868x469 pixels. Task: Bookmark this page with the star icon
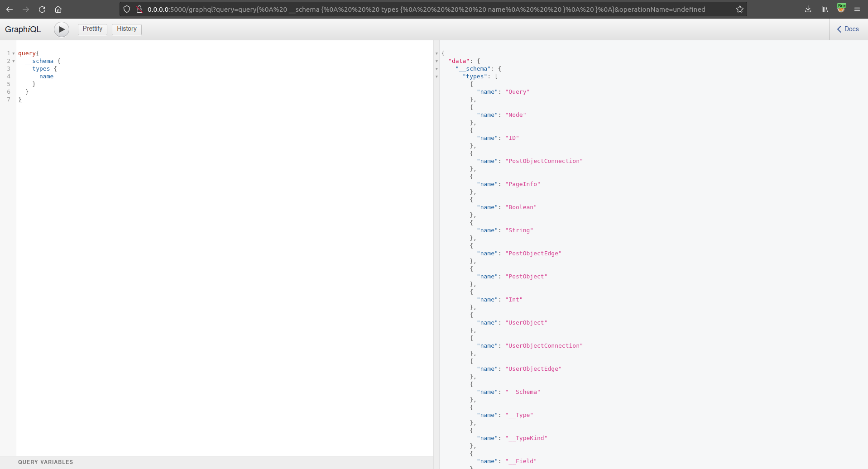pos(739,9)
